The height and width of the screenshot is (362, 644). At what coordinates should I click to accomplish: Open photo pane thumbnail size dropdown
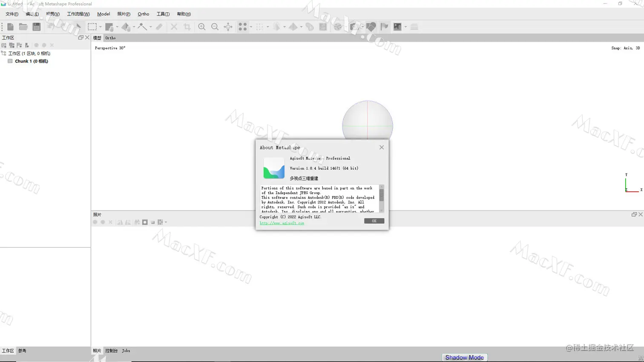[166, 222]
